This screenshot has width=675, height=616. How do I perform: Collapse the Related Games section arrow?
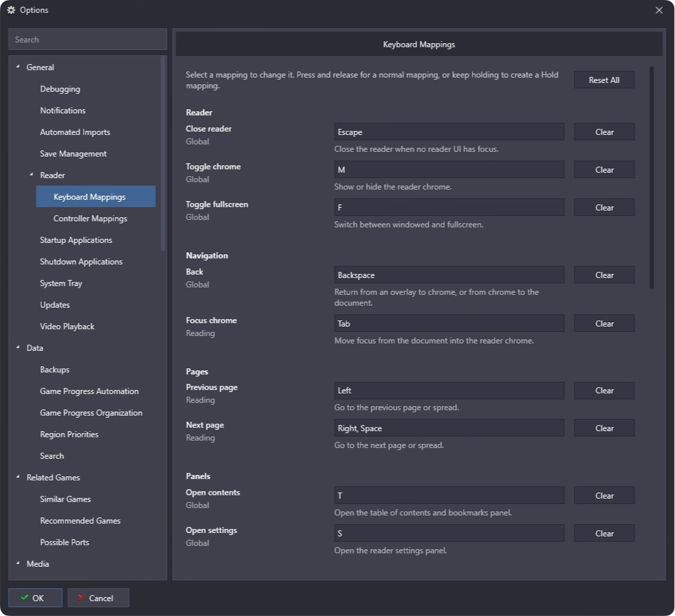pos(18,477)
